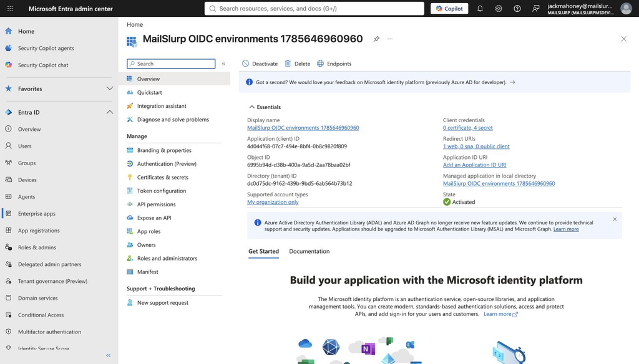
Task: Click the Certificates & secrets key icon
Action: tap(130, 177)
